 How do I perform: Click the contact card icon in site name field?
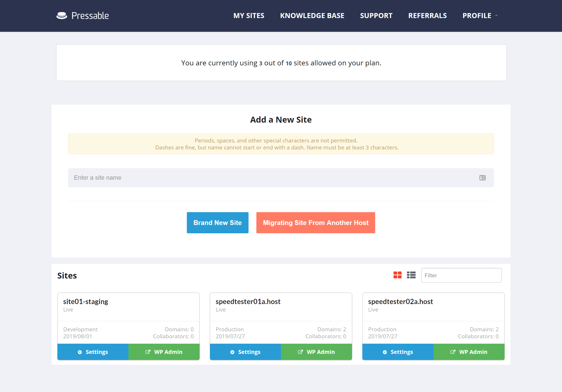482,178
